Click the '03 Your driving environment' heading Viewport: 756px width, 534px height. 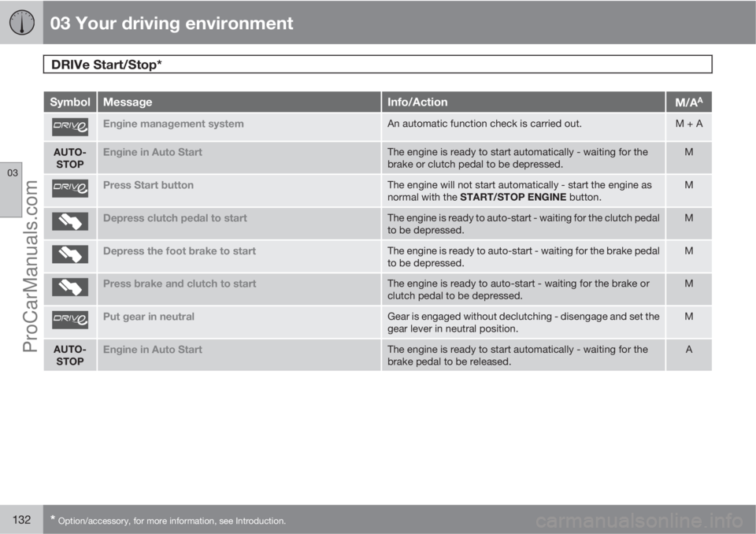pyautogui.click(x=171, y=23)
